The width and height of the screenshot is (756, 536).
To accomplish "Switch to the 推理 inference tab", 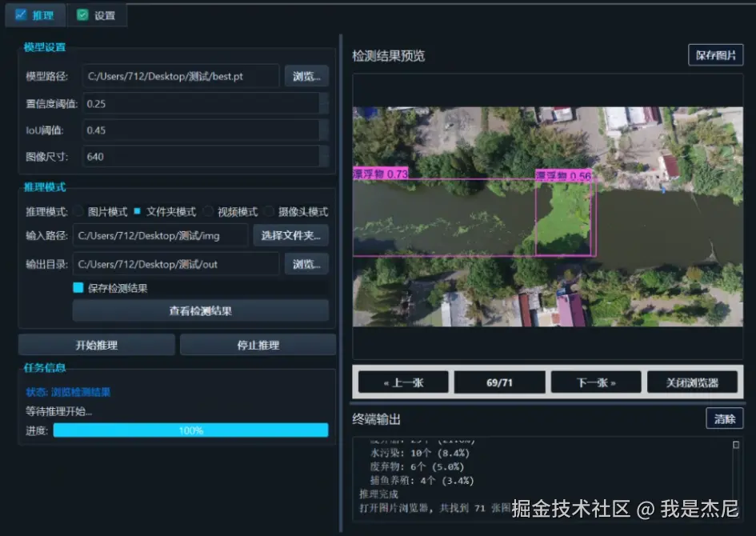I will pyautogui.click(x=35, y=14).
